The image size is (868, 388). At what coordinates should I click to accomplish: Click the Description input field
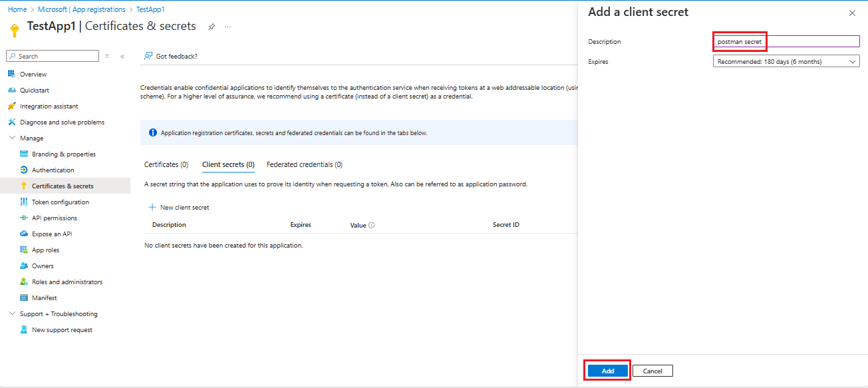coord(786,41)
